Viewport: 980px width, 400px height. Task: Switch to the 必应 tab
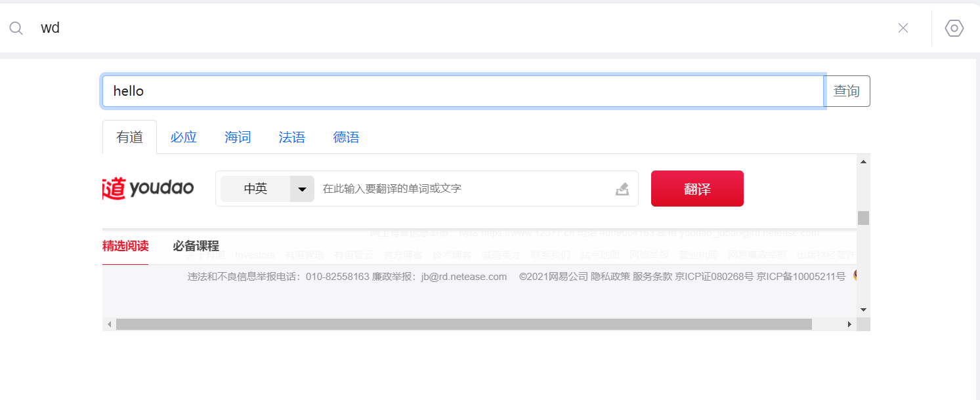click(184, 137)
